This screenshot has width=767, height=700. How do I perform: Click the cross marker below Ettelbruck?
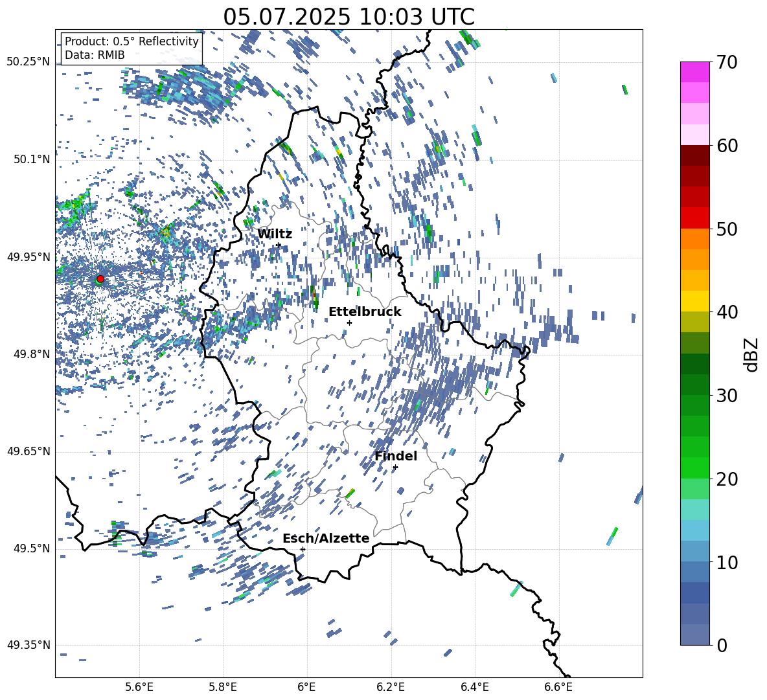pos(349,322)
